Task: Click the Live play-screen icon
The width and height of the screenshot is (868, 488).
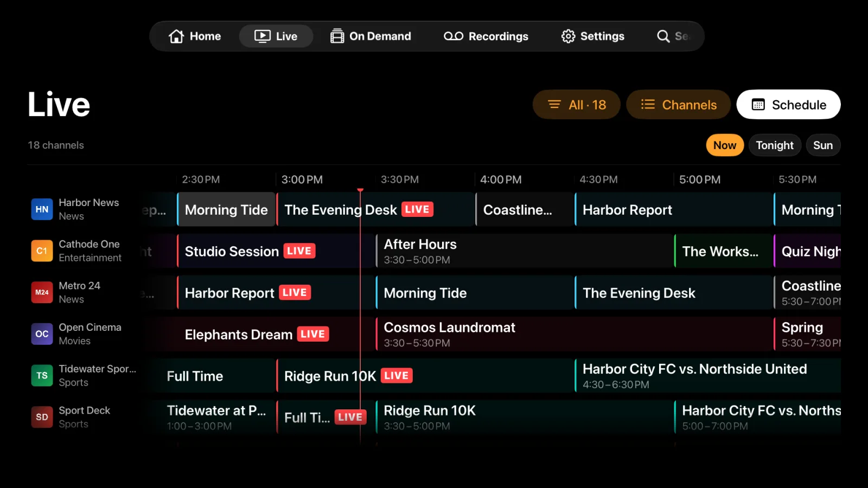Action: pos(263,36)
